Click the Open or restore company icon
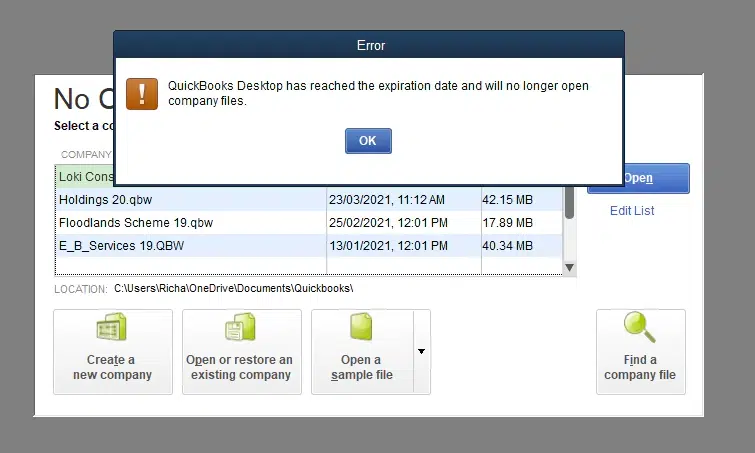755x453 pixels. click(x=240, y=327)
